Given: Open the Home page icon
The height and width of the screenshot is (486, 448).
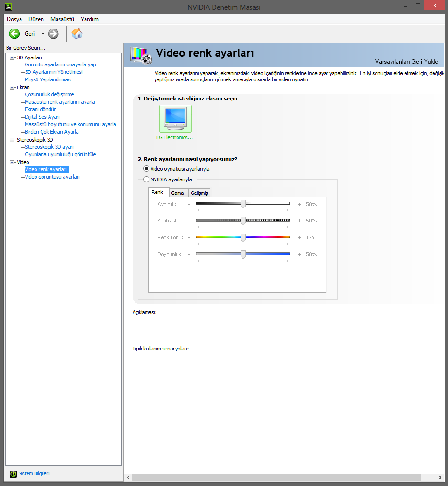Looking at the screenshot, I should [77, 34].
